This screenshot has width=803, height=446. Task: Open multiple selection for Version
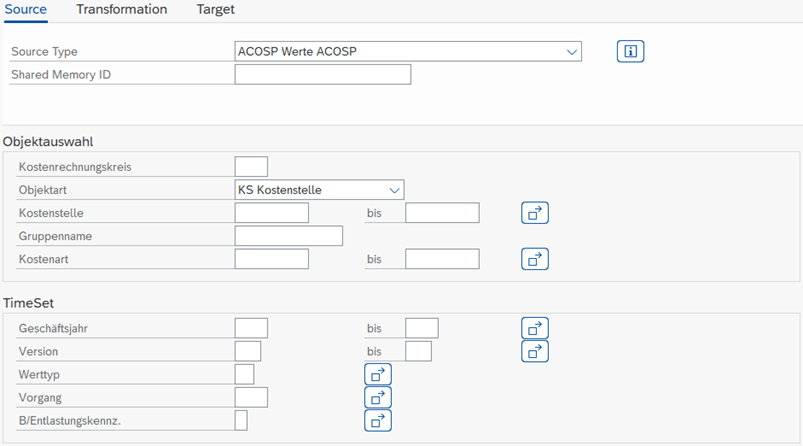pyautogui.click(x=535, y=351)
